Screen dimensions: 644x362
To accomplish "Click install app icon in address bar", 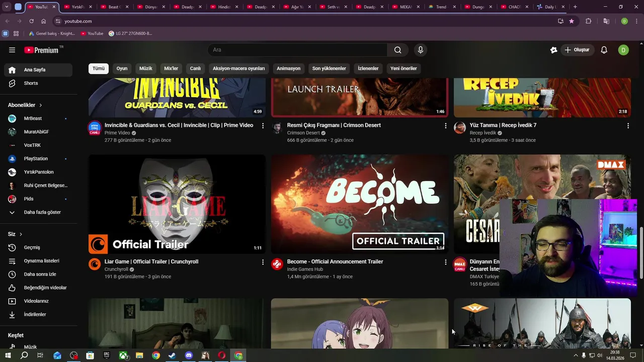I will coord(560,21).
